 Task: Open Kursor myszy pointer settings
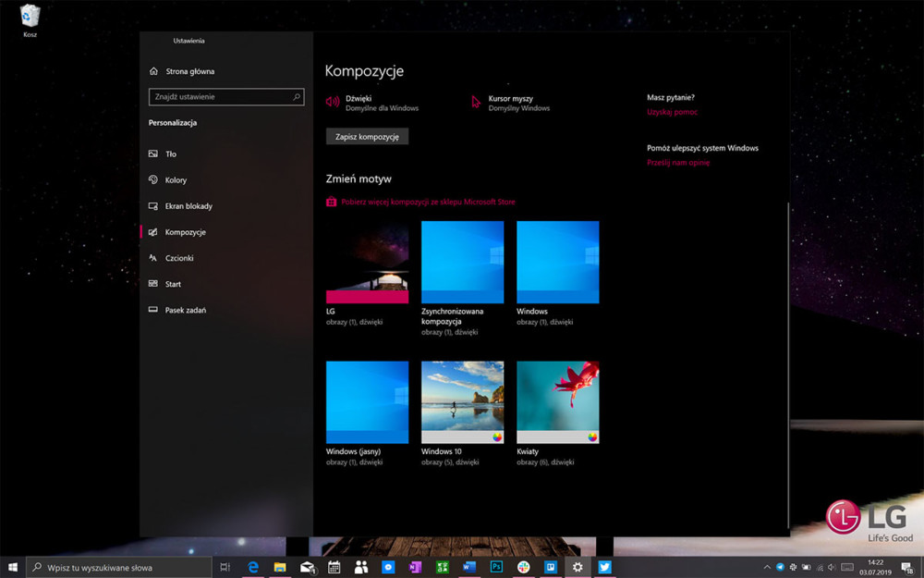click(511, 103)
